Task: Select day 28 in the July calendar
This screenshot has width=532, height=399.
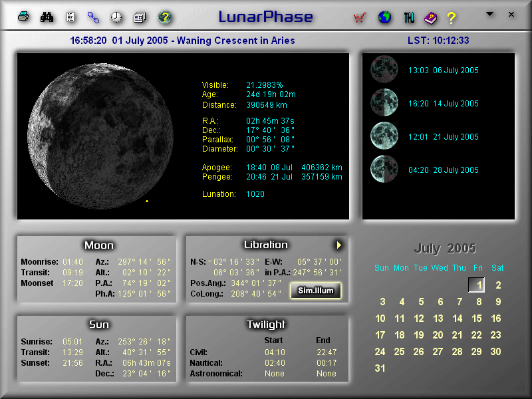Action: point(457,352)
